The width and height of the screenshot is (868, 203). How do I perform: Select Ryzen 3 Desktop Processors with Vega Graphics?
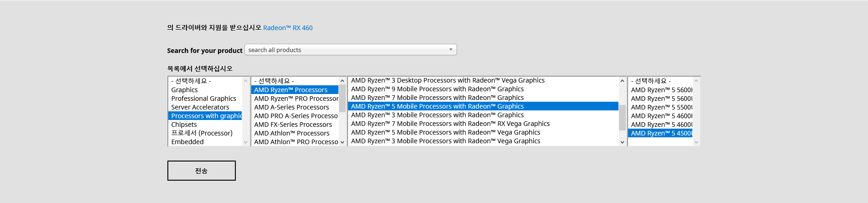click(483, 80)
